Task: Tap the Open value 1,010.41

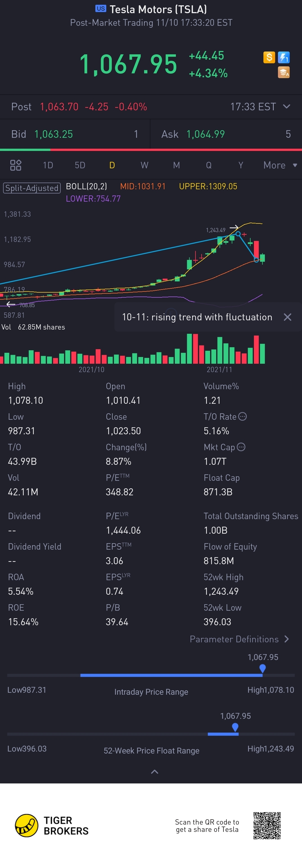Action: (123, 400)
